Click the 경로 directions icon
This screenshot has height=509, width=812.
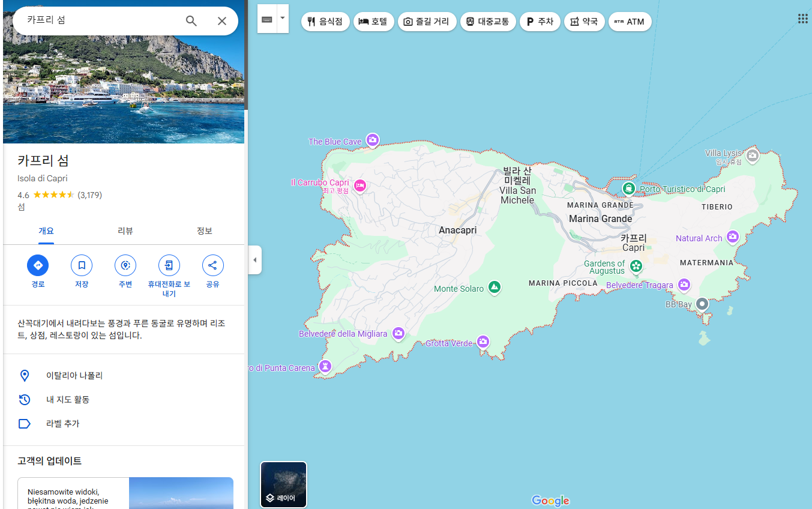pos(38,265)
